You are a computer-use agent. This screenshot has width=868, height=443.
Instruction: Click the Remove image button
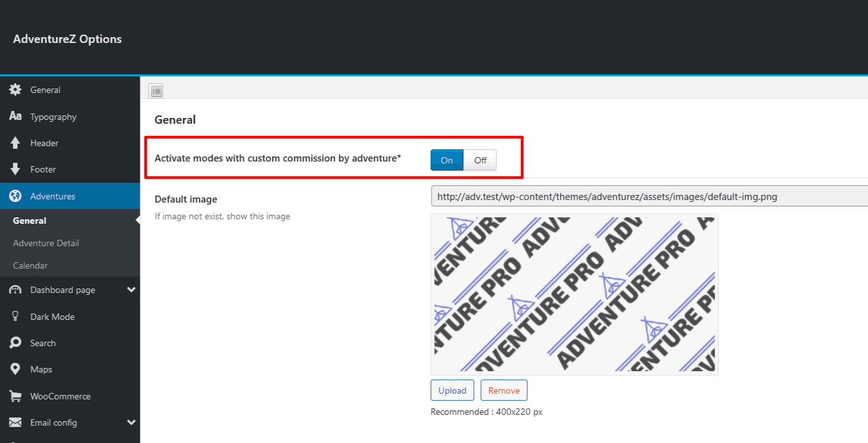[x=504, y=390]
